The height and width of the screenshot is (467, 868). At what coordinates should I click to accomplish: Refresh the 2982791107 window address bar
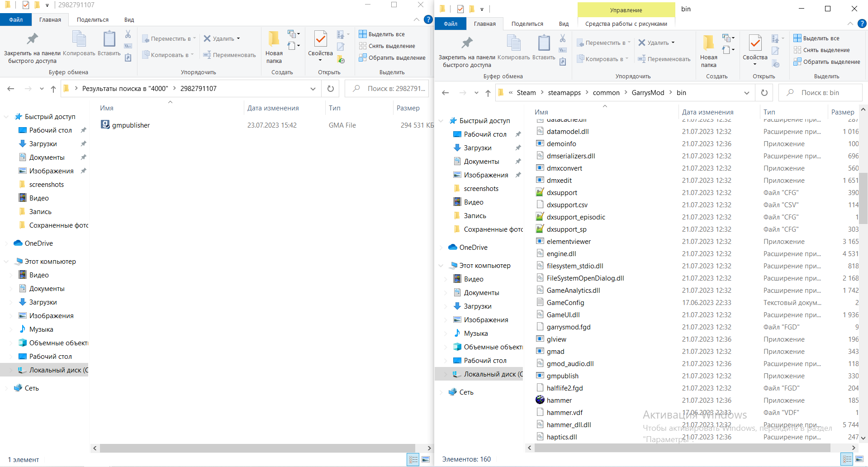coord(331,89)
